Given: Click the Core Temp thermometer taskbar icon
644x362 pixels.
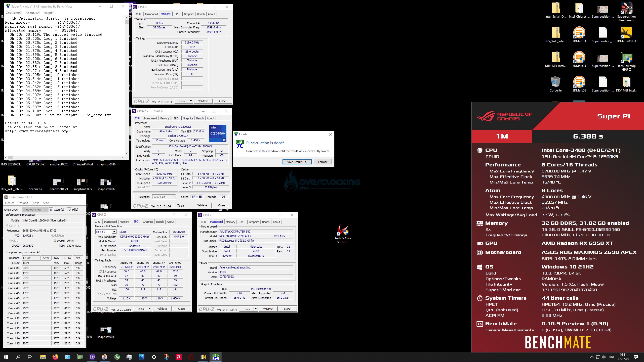Looking at the screenshot, I should click(x=104, y=357).
